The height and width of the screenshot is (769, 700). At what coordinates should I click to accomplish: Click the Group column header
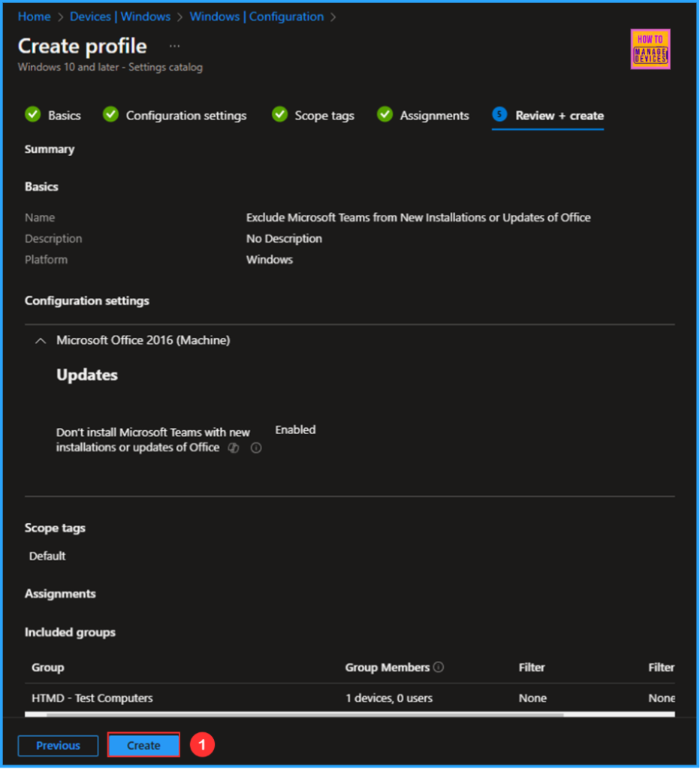pos(47,668)
